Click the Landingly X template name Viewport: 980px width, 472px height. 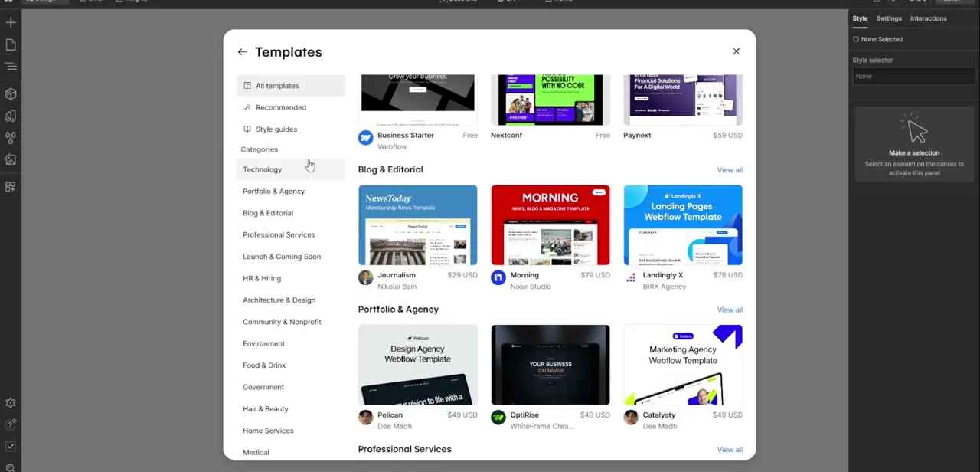point(663,275)
